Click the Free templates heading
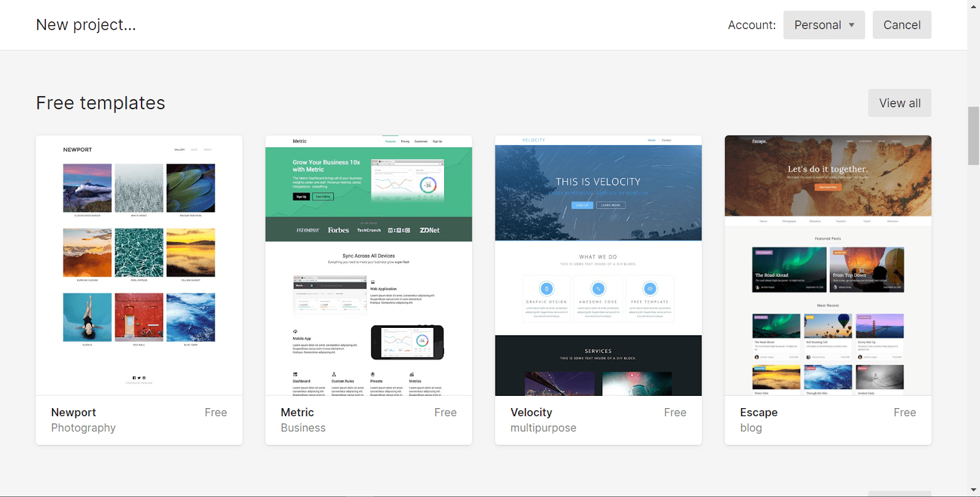 point(100,103)
